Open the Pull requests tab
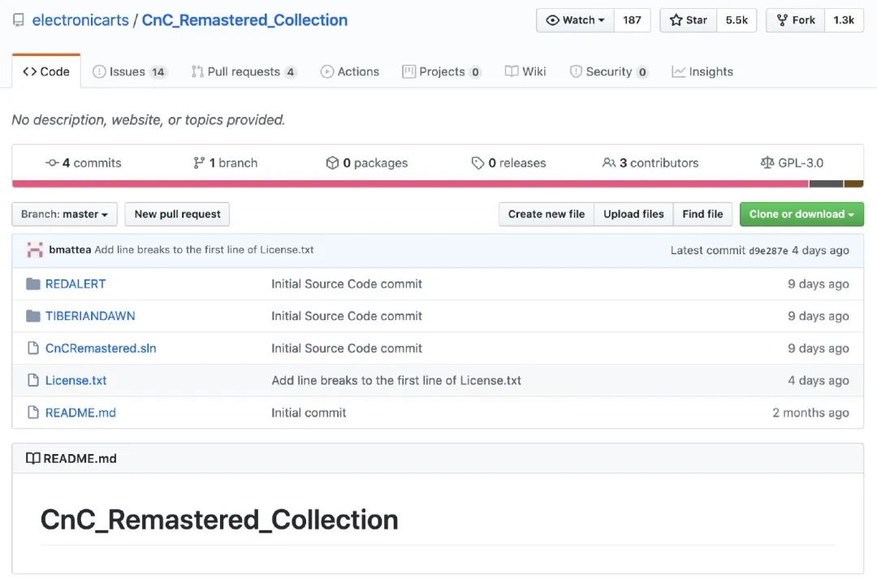This screenshot has height=588, width=877. [244, 71]
